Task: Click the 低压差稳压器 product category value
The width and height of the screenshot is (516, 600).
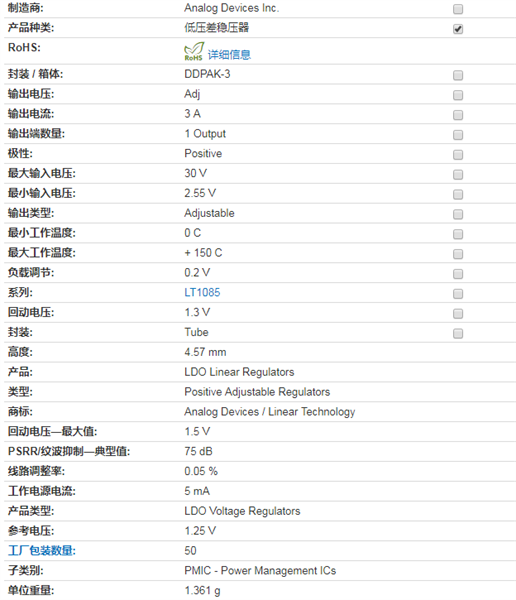Action: click(x=217, y=28)
